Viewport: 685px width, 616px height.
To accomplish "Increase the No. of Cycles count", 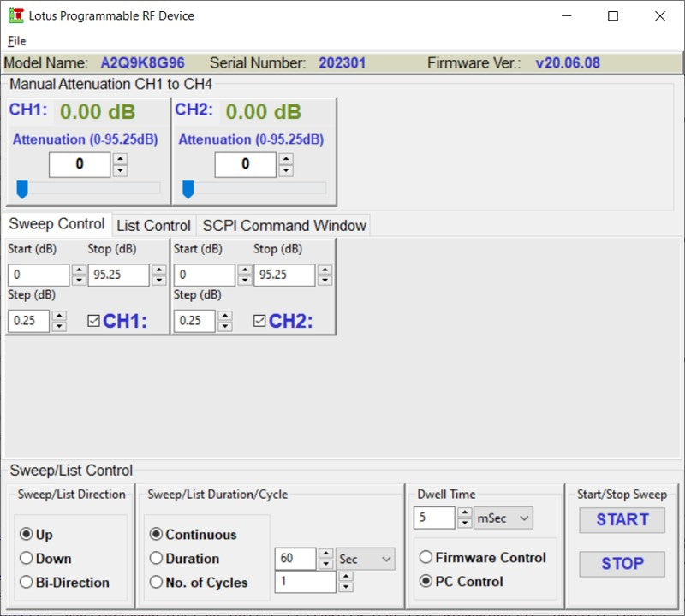I will tap(345, 577).
